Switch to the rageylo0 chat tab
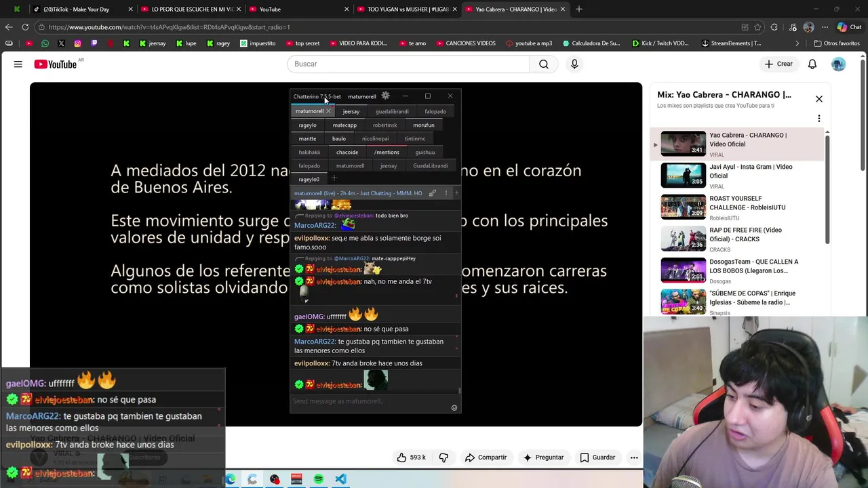This screenshot has height=488, width=868. [309, 179]
